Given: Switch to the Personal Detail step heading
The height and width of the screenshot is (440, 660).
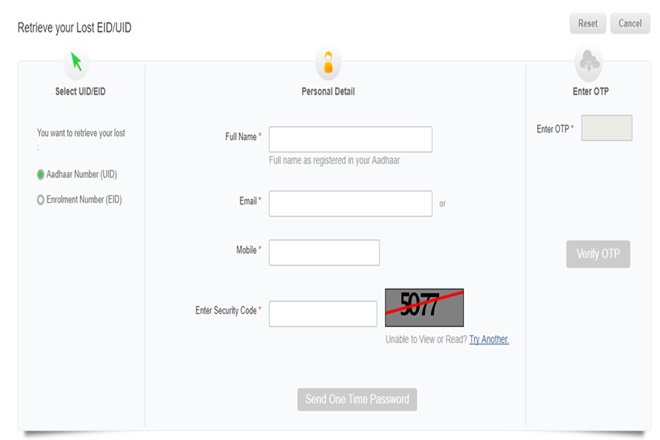Looking at the screenshot, I should [328, 92].
